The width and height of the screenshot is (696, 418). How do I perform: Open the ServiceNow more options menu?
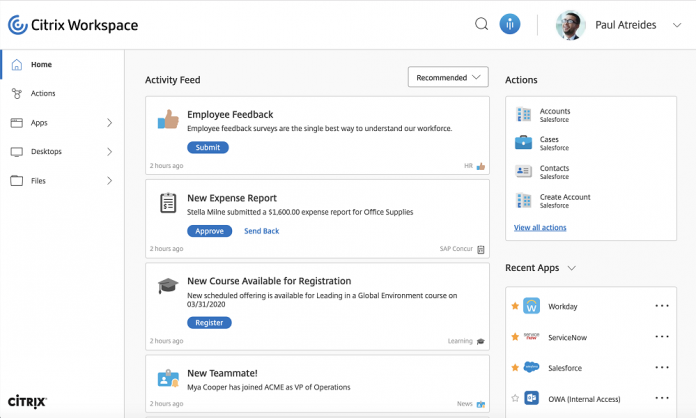662,337
